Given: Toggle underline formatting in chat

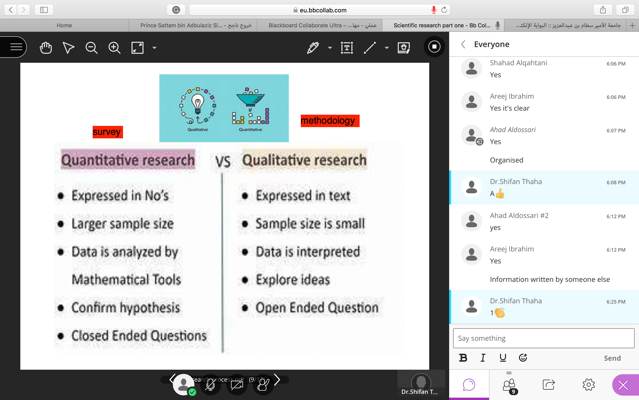Looking at the screenshot, I should point(503,358).
